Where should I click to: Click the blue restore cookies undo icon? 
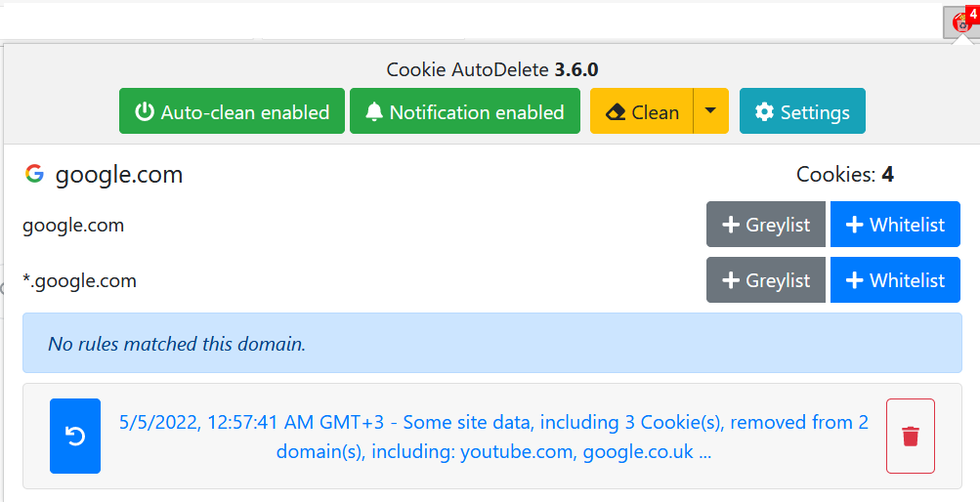(x=75, y=436)
